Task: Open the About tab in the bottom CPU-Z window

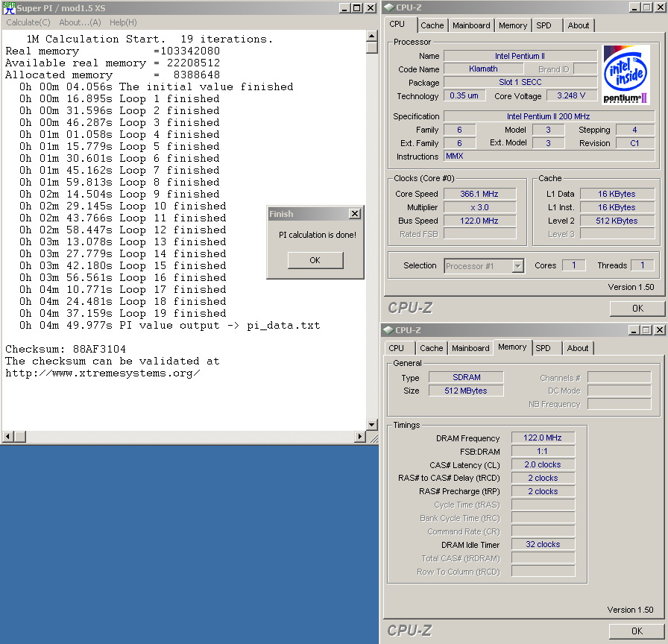Action: pos(577,348)
